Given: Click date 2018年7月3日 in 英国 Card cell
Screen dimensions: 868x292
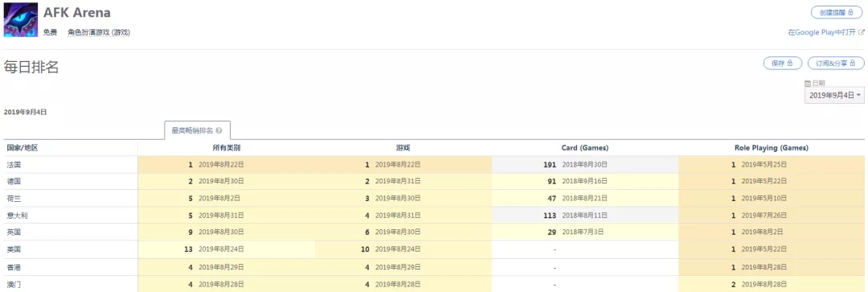Looking at the screenshot, I should [x=583, y=232].
